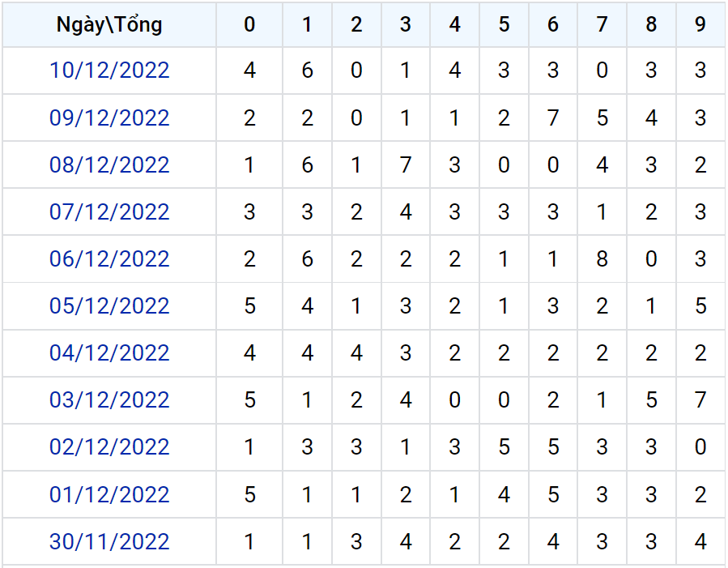This screenshot has height=568, width=728.
Task: Click the column header labeled 9
Action: (700, 25)
